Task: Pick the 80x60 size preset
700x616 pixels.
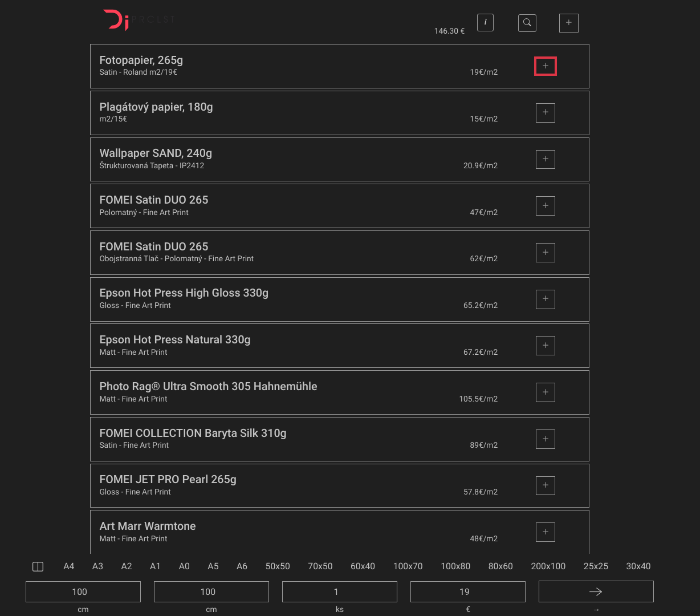Action: pos(500,566)
